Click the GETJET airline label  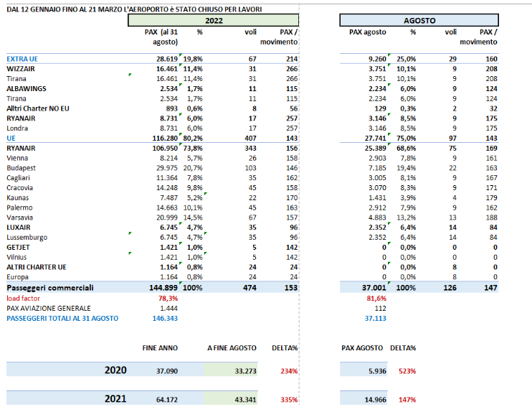(19, 247)
